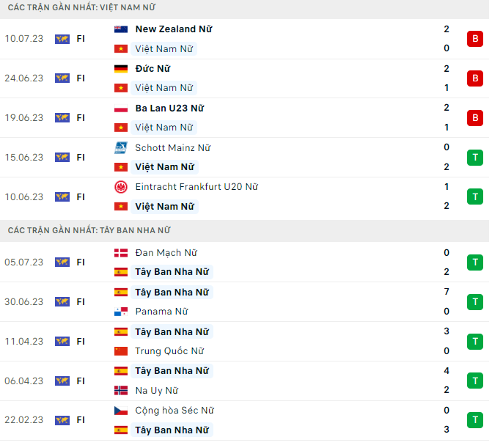Screen dimensions: 492x448
Task: Select the Các trận gần nhất: Việt Nam Nữ header
Action: coord(81,7)
